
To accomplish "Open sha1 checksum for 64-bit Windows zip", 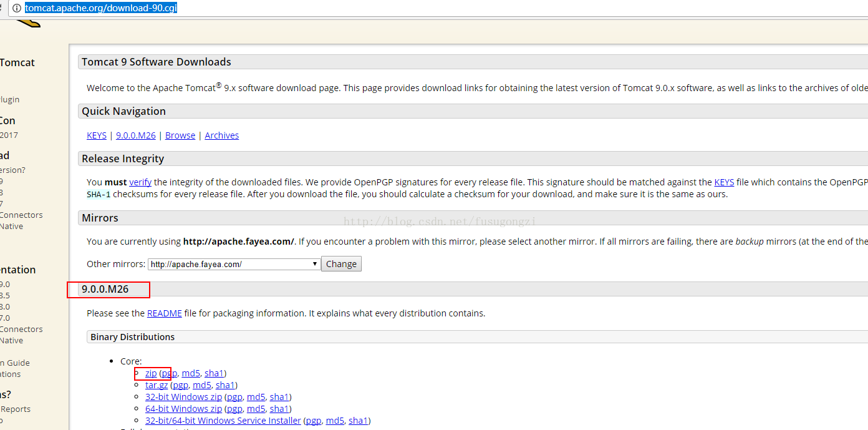I will coord(279,409).
